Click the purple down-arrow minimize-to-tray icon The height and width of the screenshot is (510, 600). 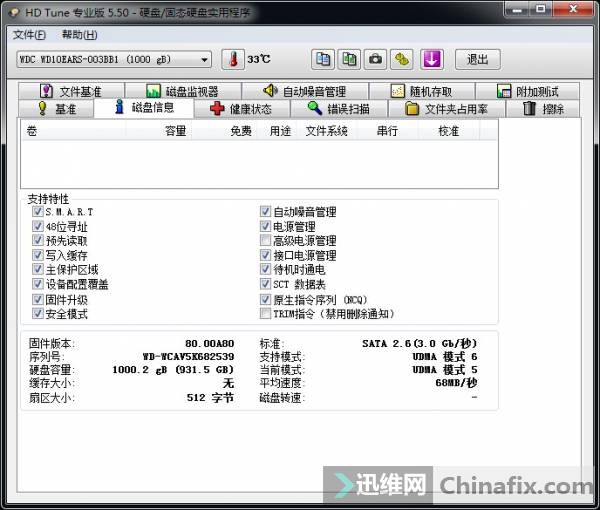tap(432, 59)
